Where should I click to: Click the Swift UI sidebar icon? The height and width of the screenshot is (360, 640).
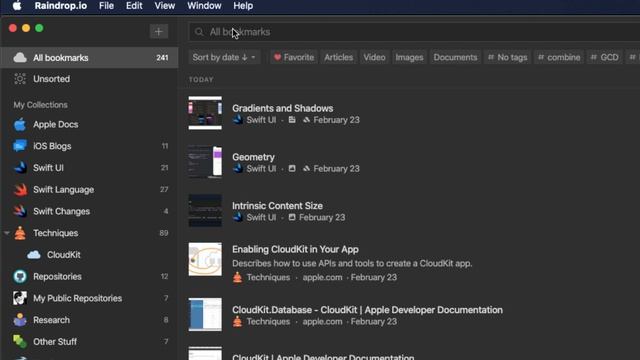(x=20, y=168)
